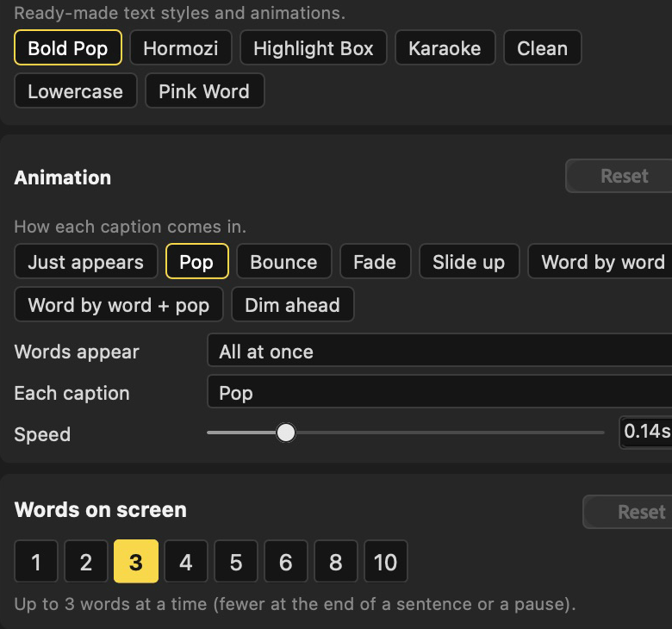Viewport: 672px width, 629px height.
Task: Choose the Hormozi style preset
Action: 180,48
